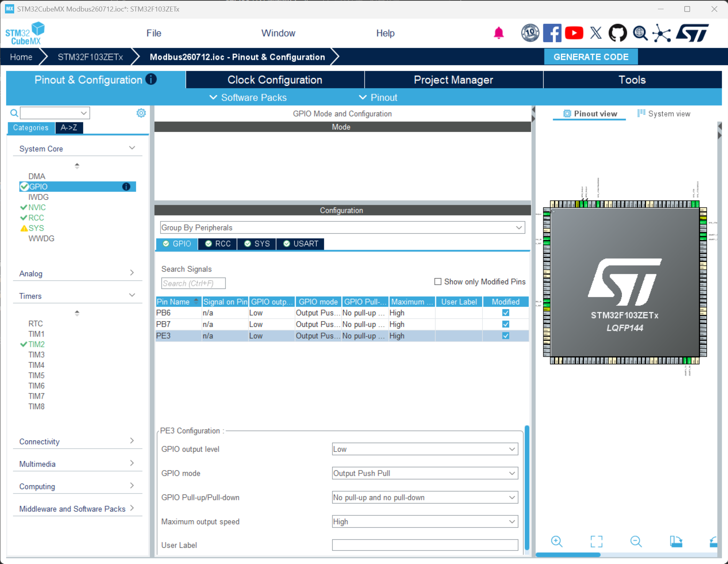Click the search magnifier icon in left panel
The width and height of the screenshot is (728, 564).
coord(14,113)
